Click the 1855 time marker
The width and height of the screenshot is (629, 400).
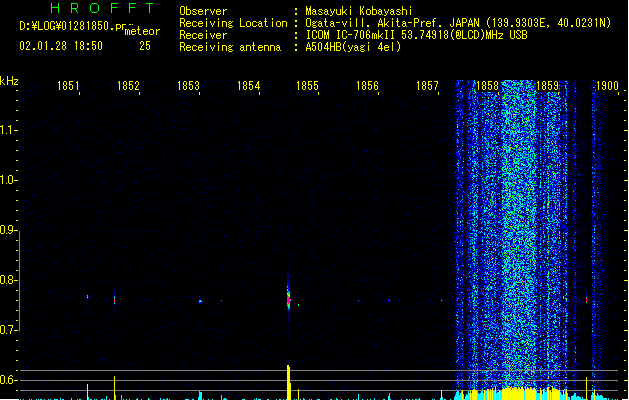307,86
